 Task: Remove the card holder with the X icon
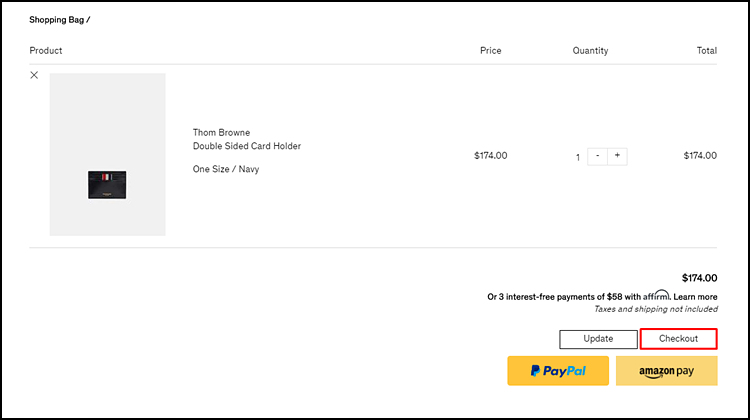34,75
